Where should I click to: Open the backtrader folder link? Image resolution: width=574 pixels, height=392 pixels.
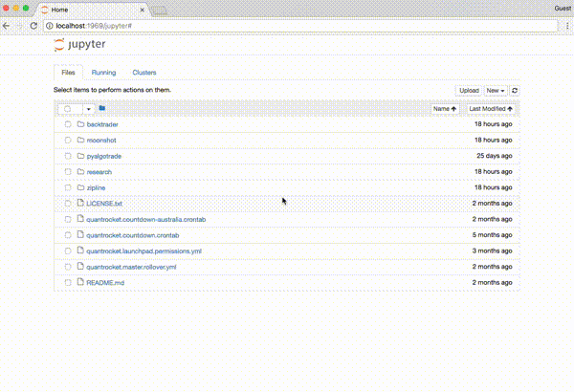pos(102,124)
